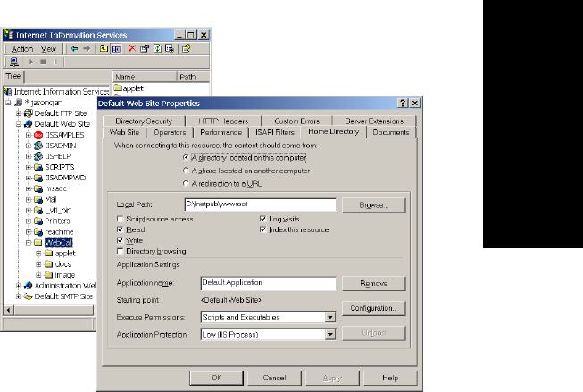The width and height of the screenshot is (583, 392).
Task: Open the Application Protection dropdown
Action: tap(329, 334)
